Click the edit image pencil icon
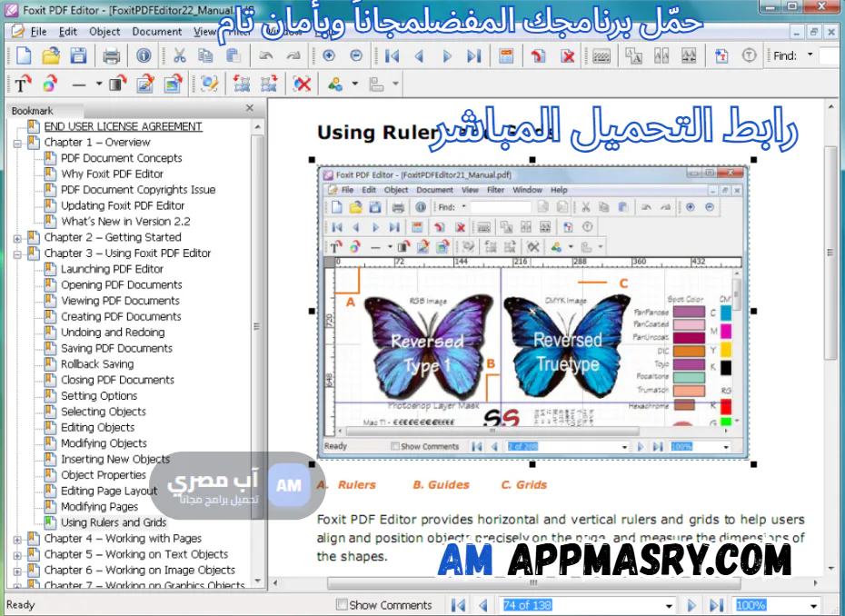 [x=145, y=84]
